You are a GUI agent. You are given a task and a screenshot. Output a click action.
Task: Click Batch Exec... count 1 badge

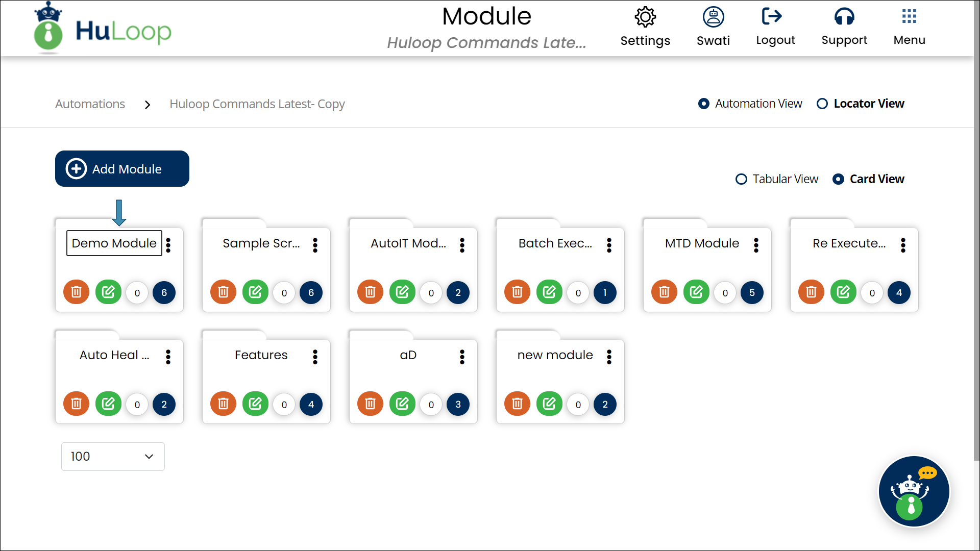[x=605, y=292]
